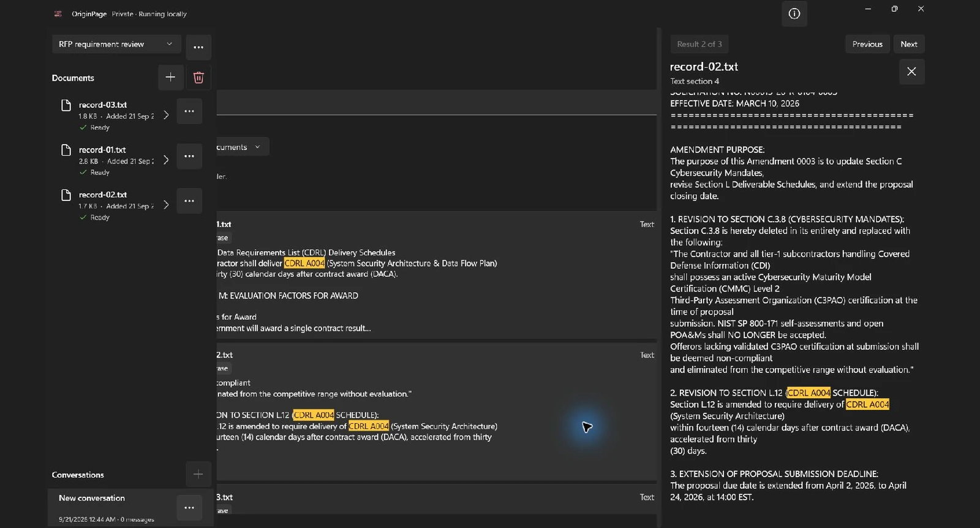Viewport: 980px width, 528px height.
Task: Open the documents filter dropdown
Action: coord(241,147)
